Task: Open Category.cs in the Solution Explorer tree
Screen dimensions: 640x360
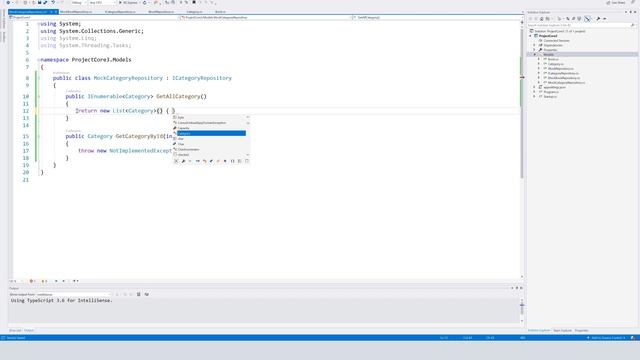Action: 555,64
